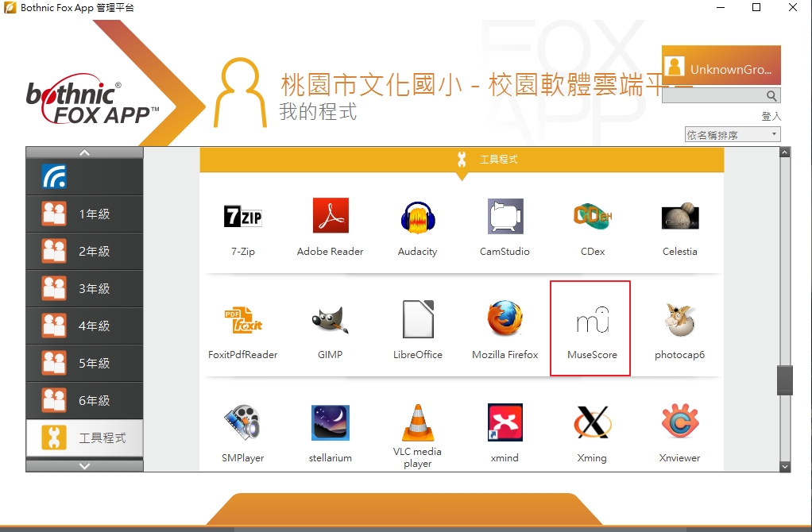Click the program list scrollbar thumb
812x532 pixels.
[785, 380]
